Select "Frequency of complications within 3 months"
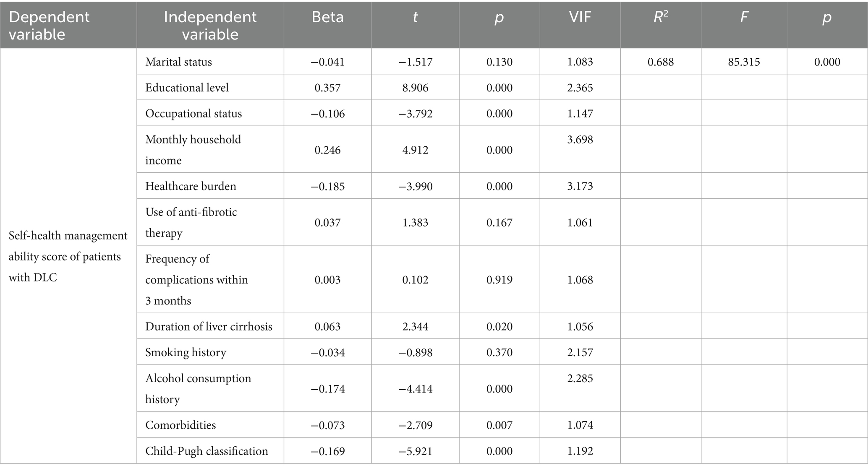The image size is (868, 471). pyautogui.click(x=196, y=279)
